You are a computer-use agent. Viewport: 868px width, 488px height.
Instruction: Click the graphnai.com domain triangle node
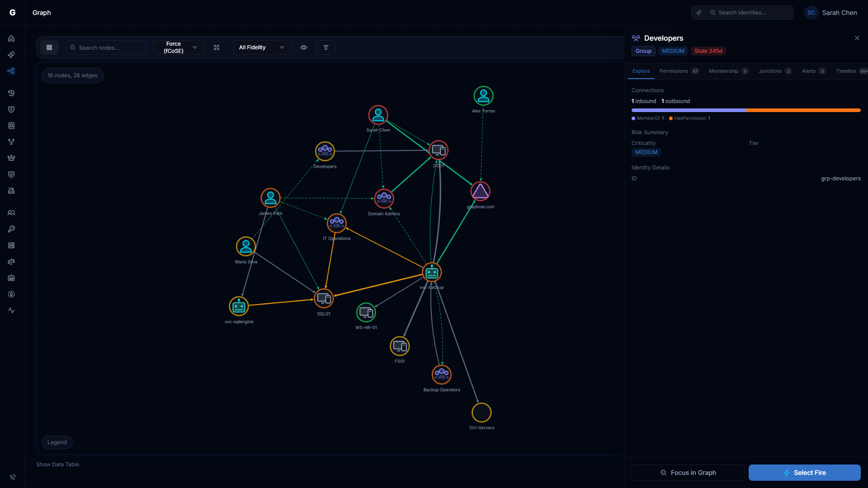480,192
